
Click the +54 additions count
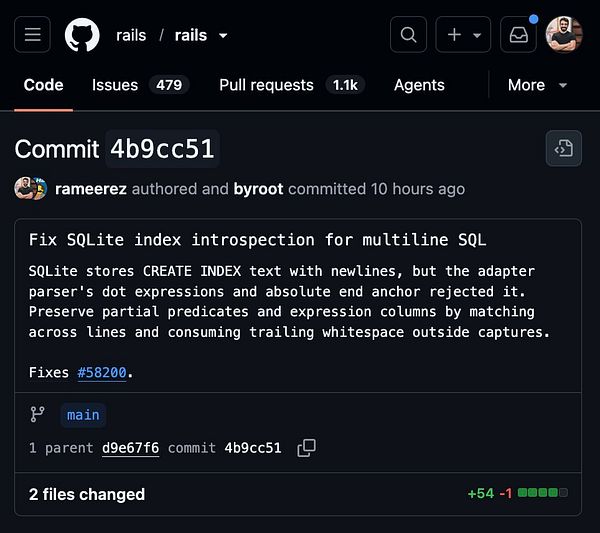(x=481, y=493)
